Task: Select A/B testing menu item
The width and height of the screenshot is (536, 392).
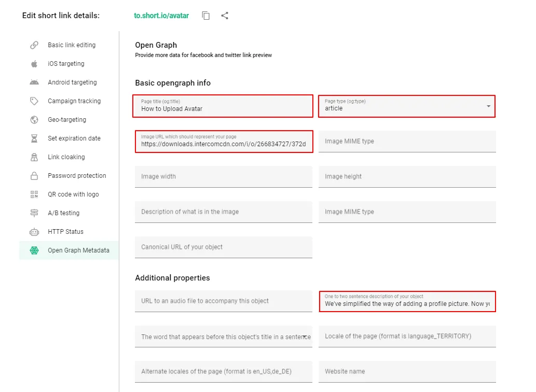Action: pyautogui.click(x=69, y=213)
